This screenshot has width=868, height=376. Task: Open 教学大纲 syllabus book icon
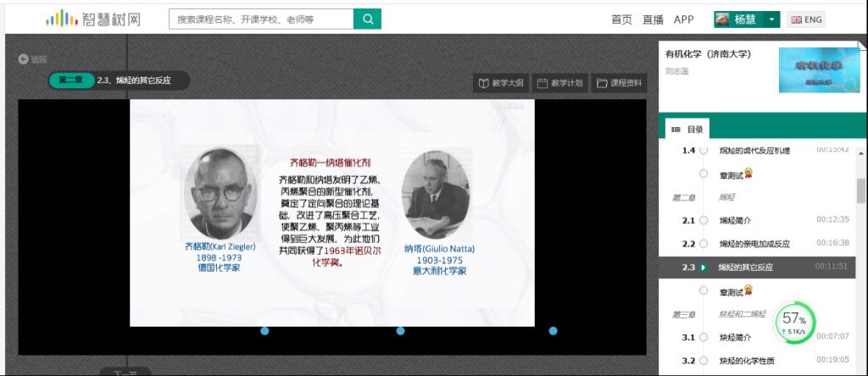[483, 83]
